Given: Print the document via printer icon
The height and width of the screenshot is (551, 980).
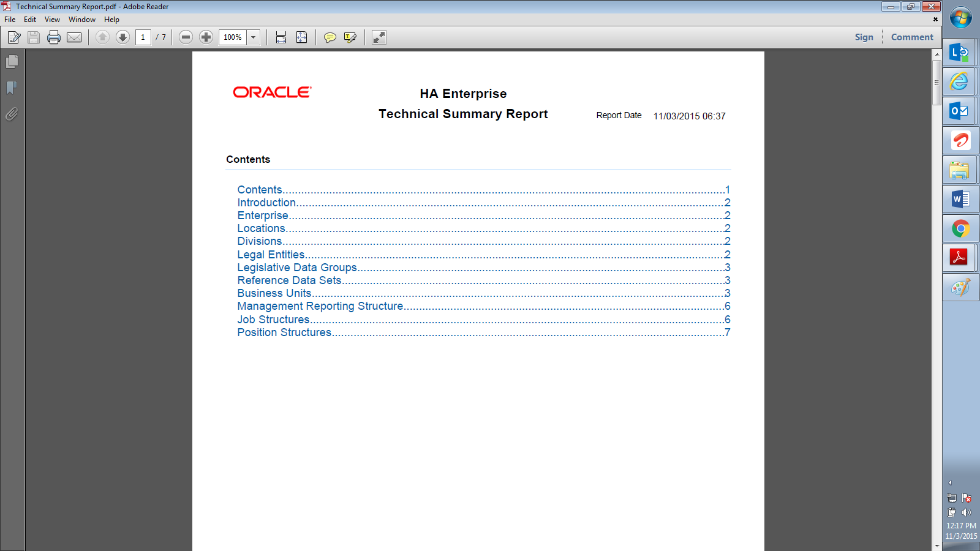Looking at the screenshot, I should click(x=54, y=37).
